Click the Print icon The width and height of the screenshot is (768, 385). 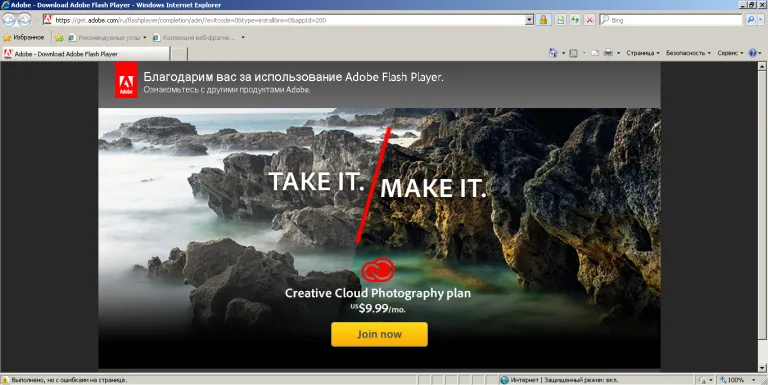(x=609, y=53)
